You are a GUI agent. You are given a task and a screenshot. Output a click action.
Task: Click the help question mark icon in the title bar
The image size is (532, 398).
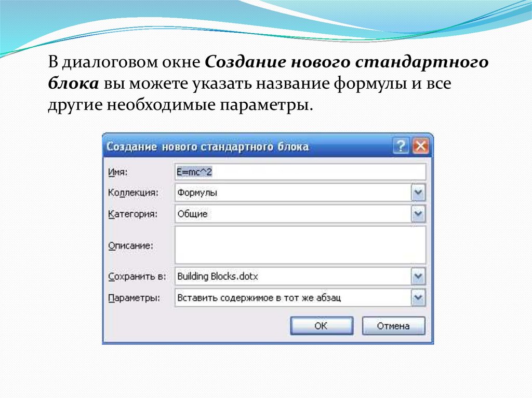tap(401, 146)
